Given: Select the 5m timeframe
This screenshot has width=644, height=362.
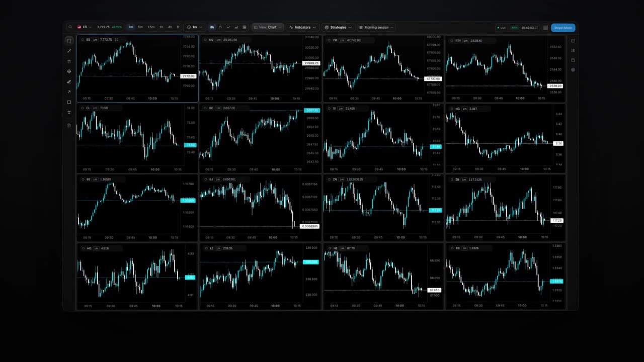Looking at the screenshot, I should (140, 27).
